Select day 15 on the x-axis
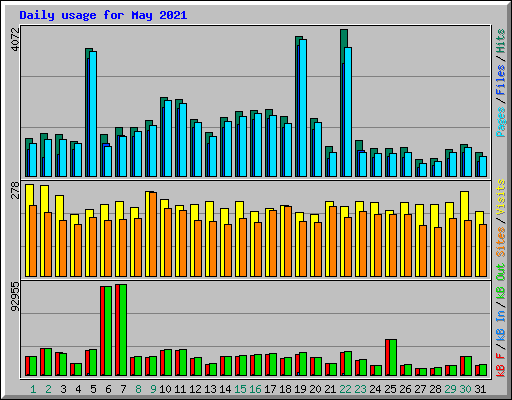The width and height of the screenshot is (512, 400). 240,389
